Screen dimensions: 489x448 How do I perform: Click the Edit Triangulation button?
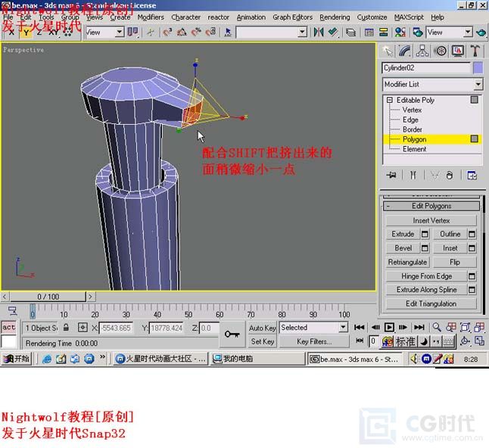pos(431,303)
